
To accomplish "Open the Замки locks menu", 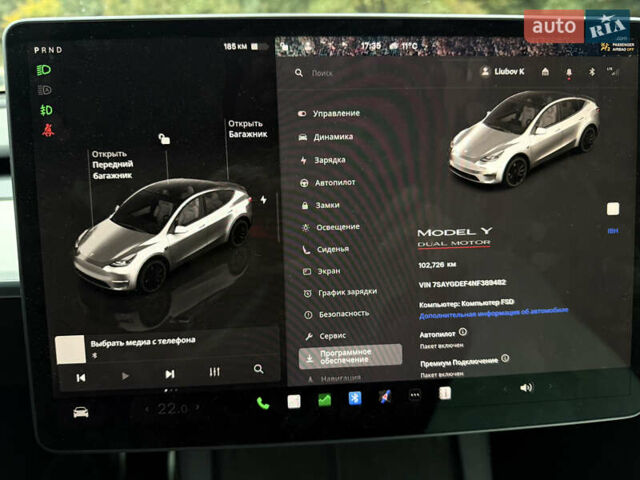I will coord(320,205).
